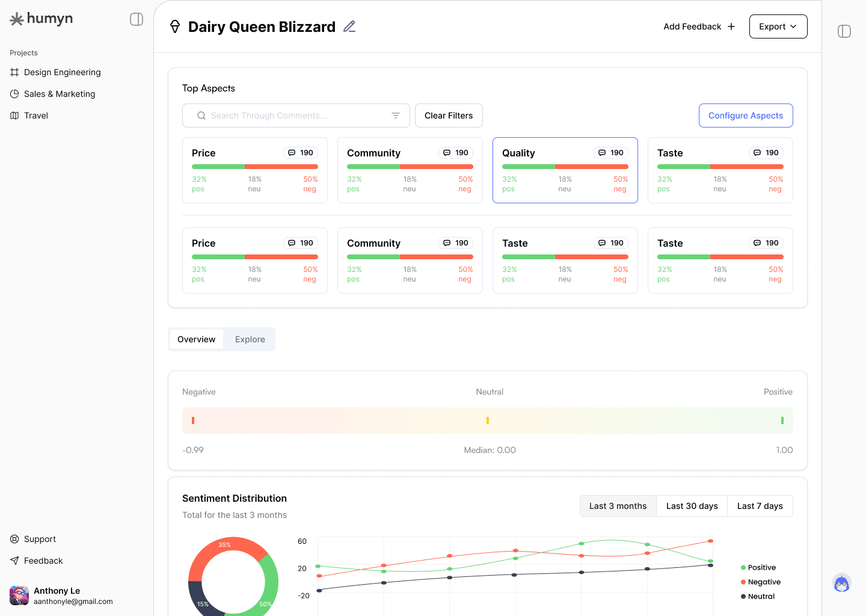The image size is (866, 616).
Task: Click the 35% red donut segment
Action: click(224, 546)
